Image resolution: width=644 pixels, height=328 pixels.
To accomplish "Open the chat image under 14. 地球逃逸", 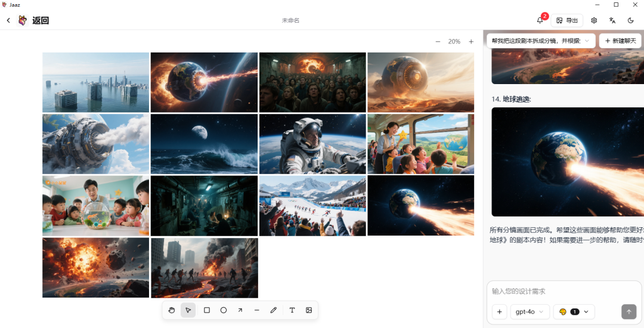I will pos(568,162).
